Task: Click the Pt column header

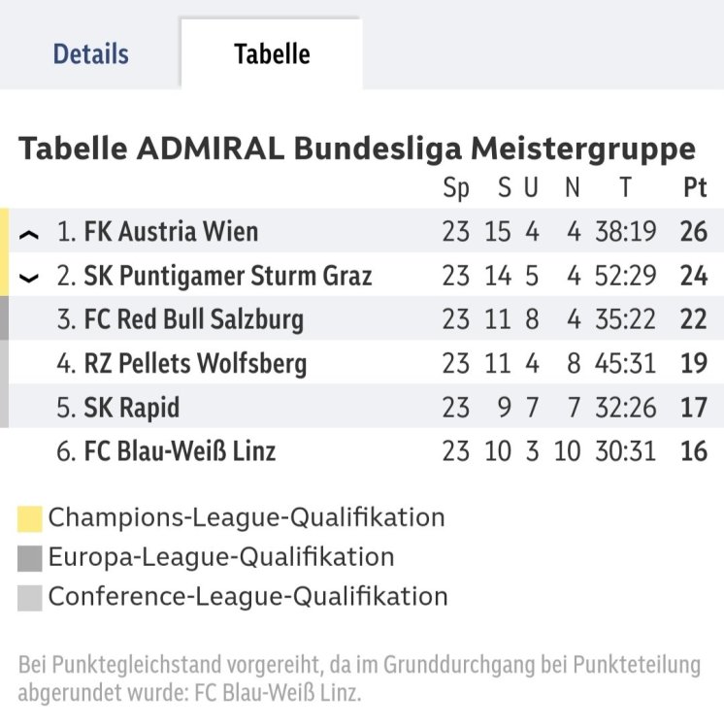Action: click(694, 188)
